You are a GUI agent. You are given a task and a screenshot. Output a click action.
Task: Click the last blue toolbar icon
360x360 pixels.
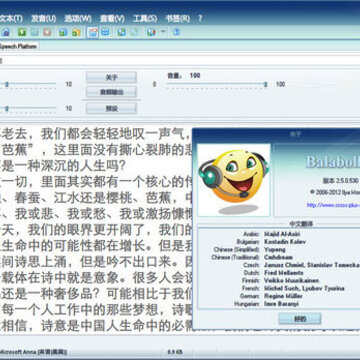pos(177,32)
